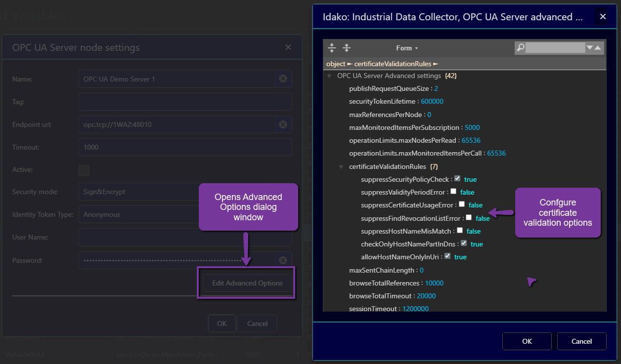This screenshot has width=621, height=364.
Task: Edit the securityTokenLifetime value 600000
Action: (432, 101)
